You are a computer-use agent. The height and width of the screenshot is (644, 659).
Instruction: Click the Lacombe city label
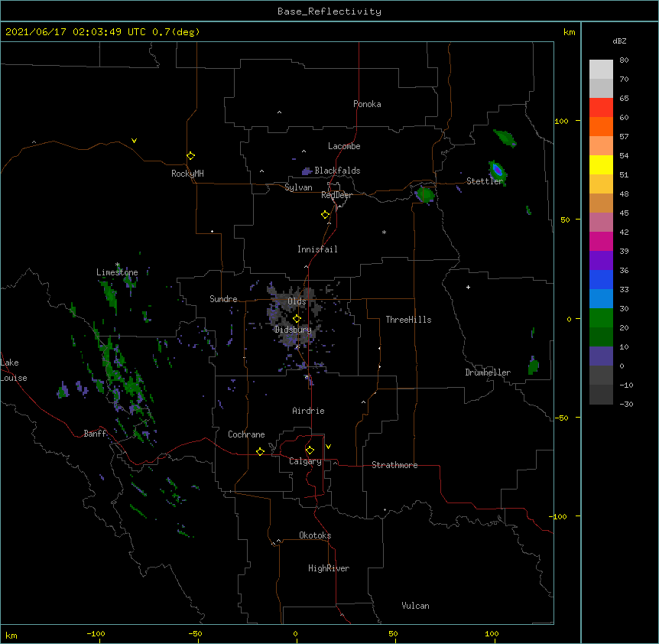pos(344,146)
